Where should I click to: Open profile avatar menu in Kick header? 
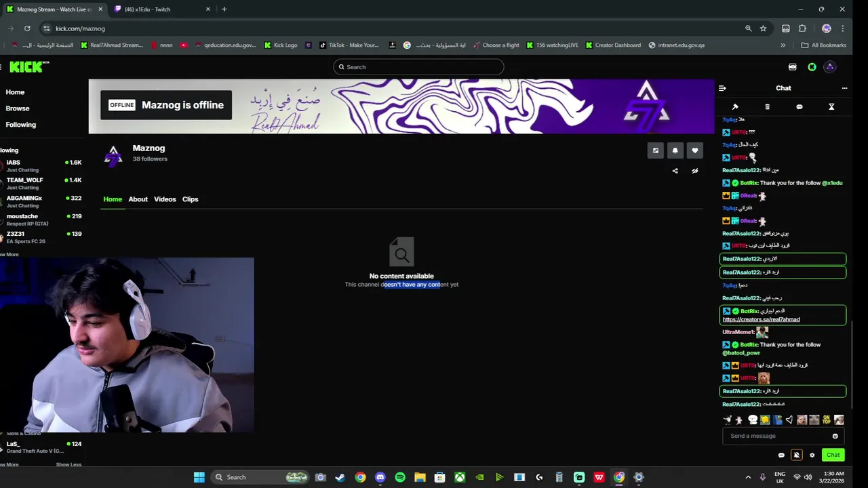pyautogui.click(x=830, y=66)
